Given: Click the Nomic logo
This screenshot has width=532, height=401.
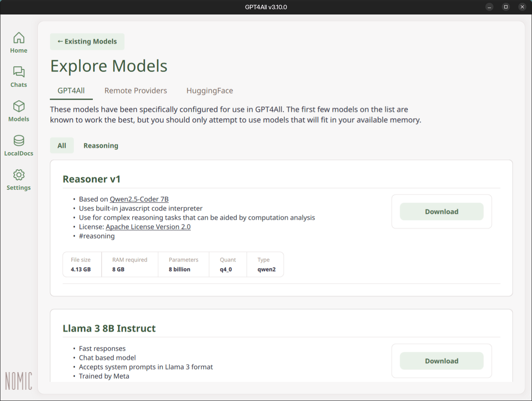Looking at the screenshot, I should click(18, 381).
